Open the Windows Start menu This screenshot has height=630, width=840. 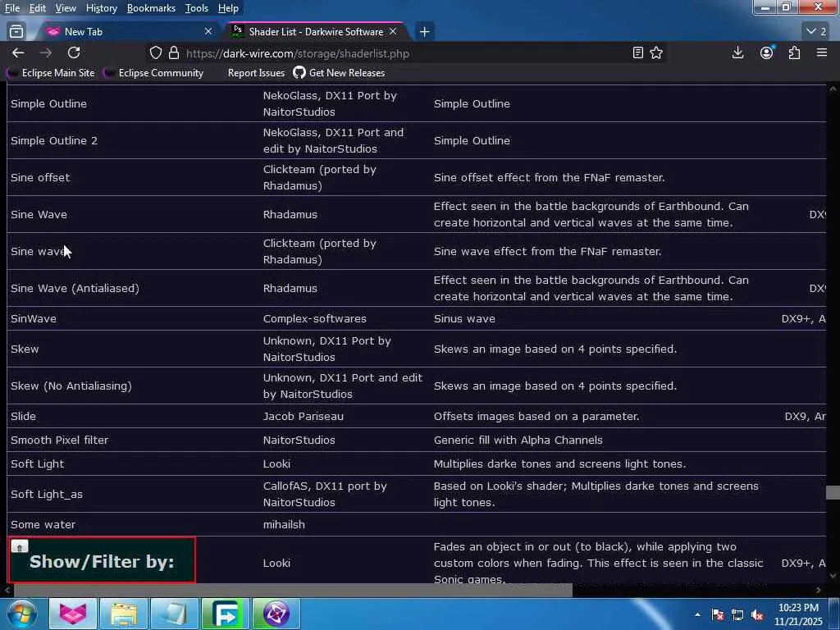coord(21,614)
